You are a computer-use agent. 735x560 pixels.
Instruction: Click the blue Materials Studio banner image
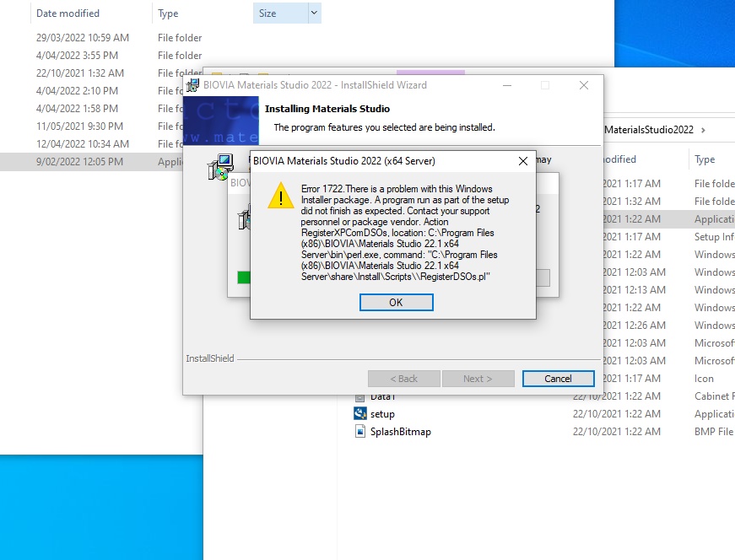pos(221,121)
